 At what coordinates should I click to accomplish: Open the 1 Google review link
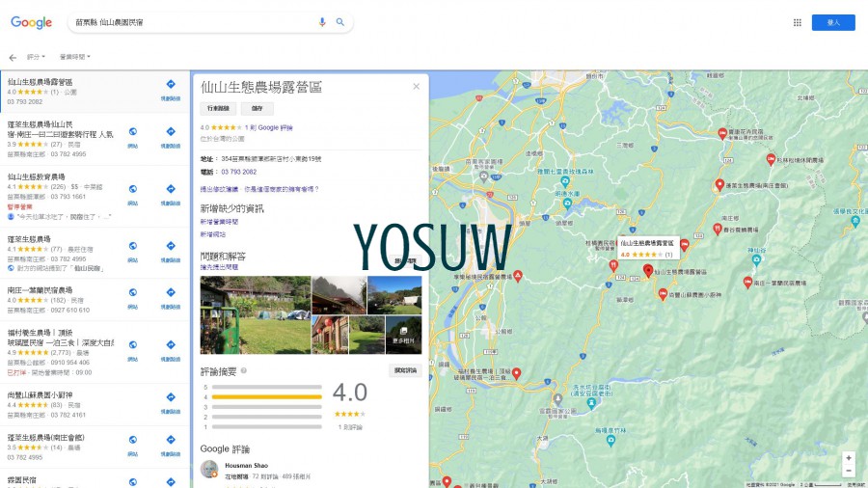[x=268, y=127]
